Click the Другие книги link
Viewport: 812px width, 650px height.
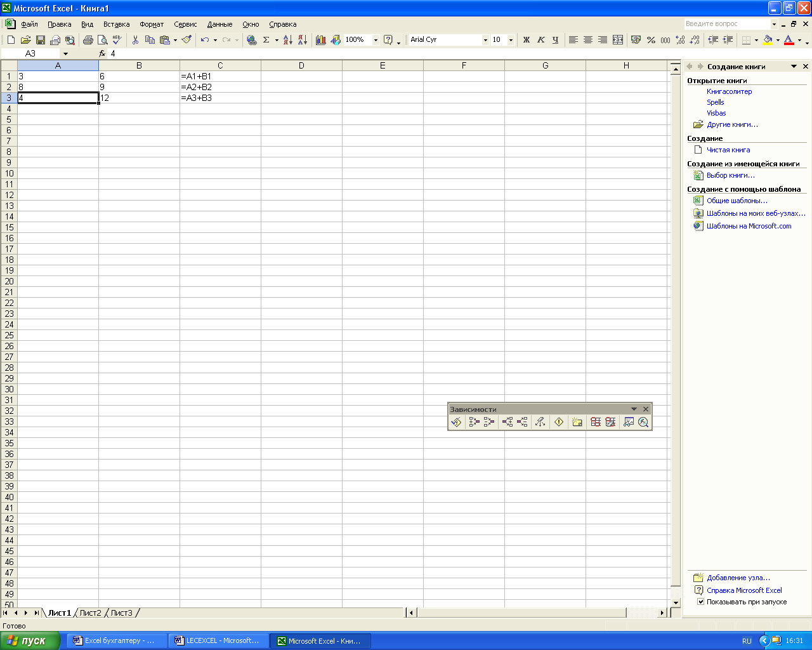[732, 124]
